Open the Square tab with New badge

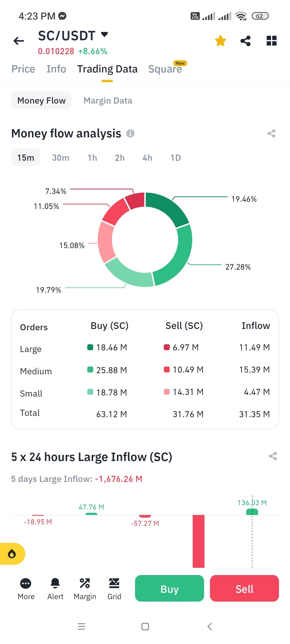[165, 69]
